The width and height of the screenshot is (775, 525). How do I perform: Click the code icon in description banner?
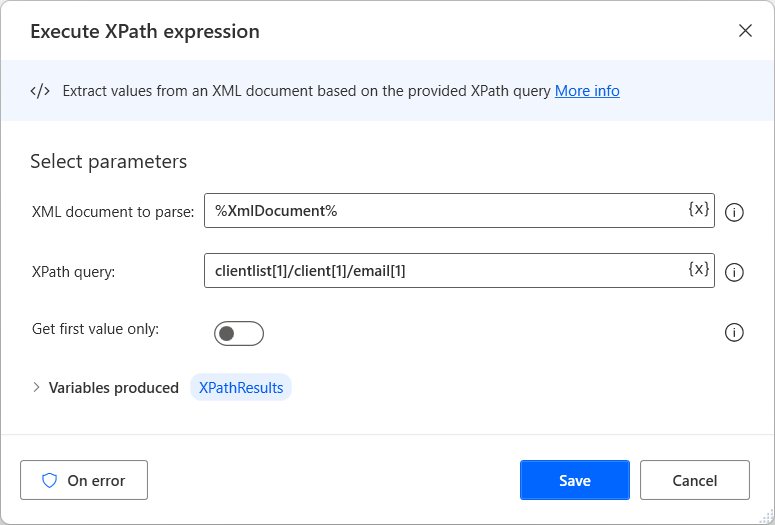point(40,91)
